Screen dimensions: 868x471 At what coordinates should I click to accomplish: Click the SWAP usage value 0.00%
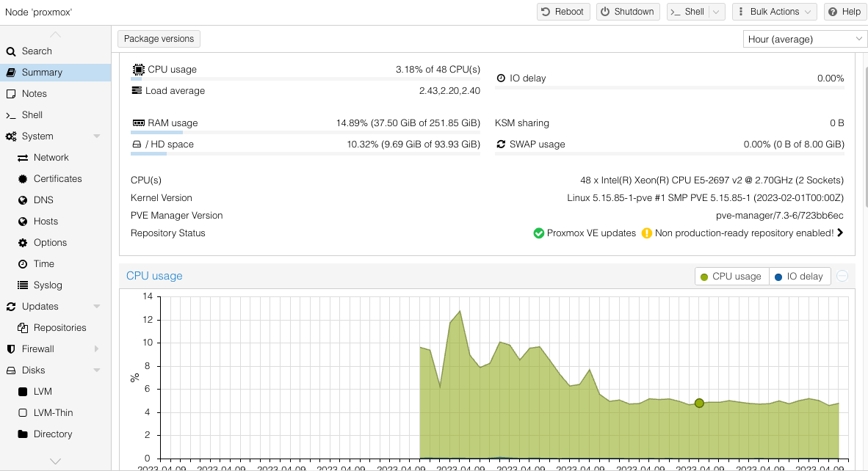pos(794,145)
